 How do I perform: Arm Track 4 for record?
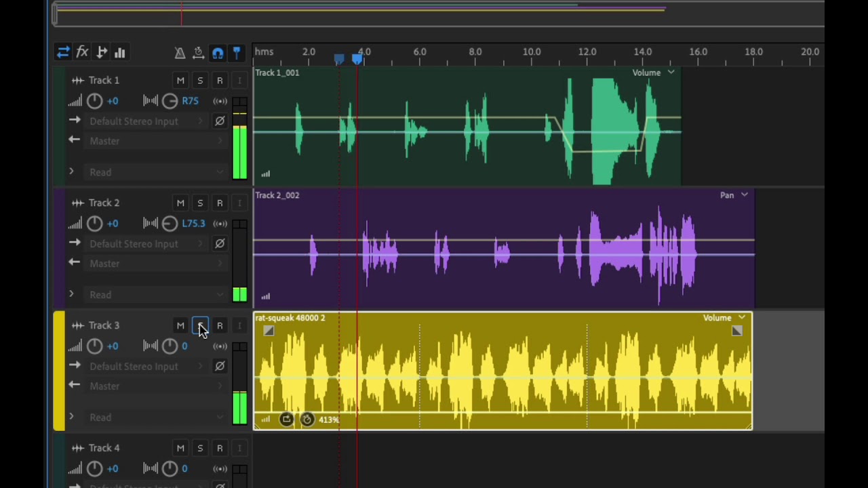[220, 448]
